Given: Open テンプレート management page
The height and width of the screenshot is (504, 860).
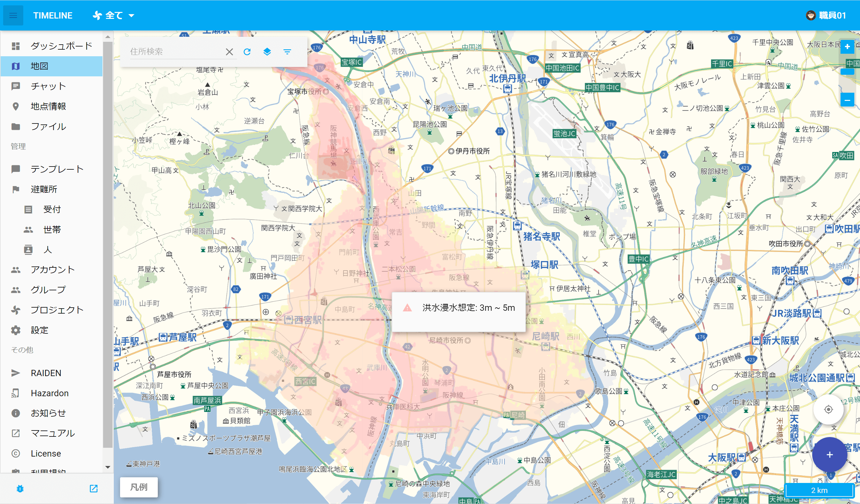Looking at the screenshot, I should pos(52,169).
